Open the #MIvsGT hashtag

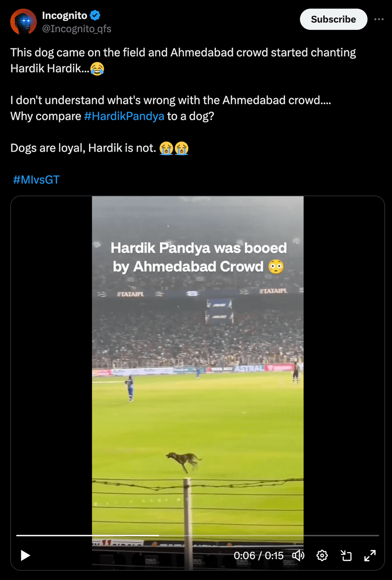[36, 180]
